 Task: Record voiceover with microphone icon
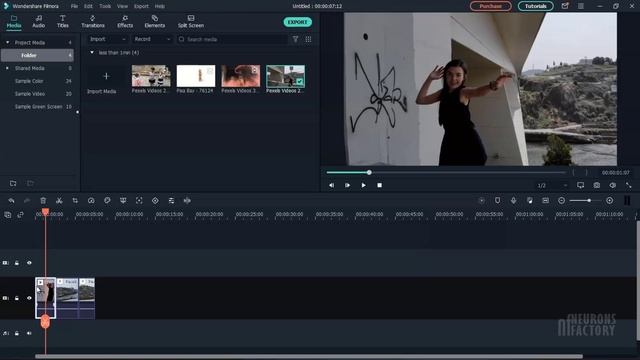pos(513,200)
